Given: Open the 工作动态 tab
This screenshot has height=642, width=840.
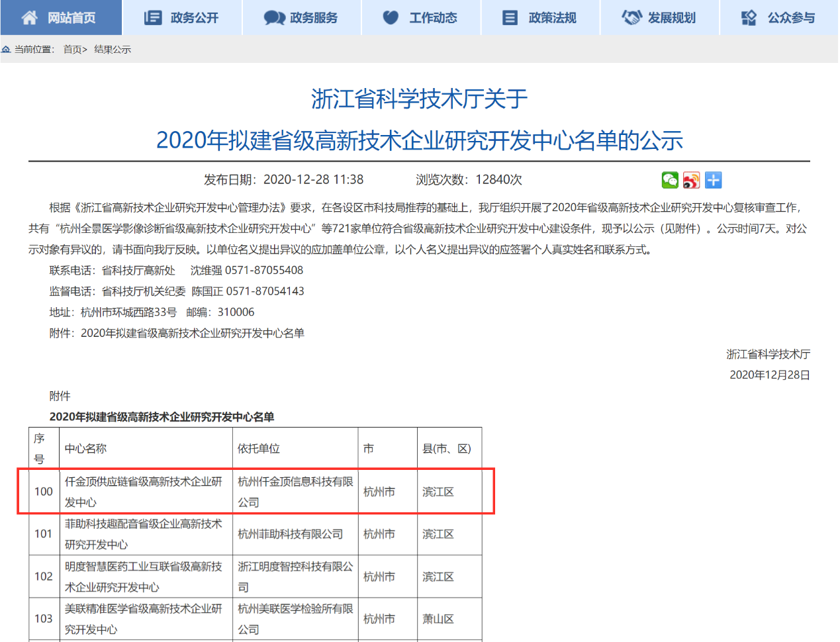Looking at the screenshot, I should click(421, 18).
